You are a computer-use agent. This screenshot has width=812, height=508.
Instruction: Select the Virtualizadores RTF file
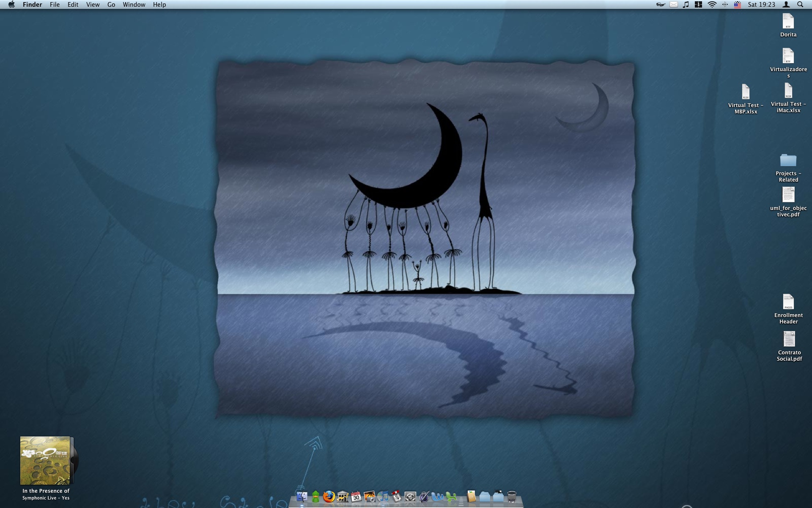[788, 63]
